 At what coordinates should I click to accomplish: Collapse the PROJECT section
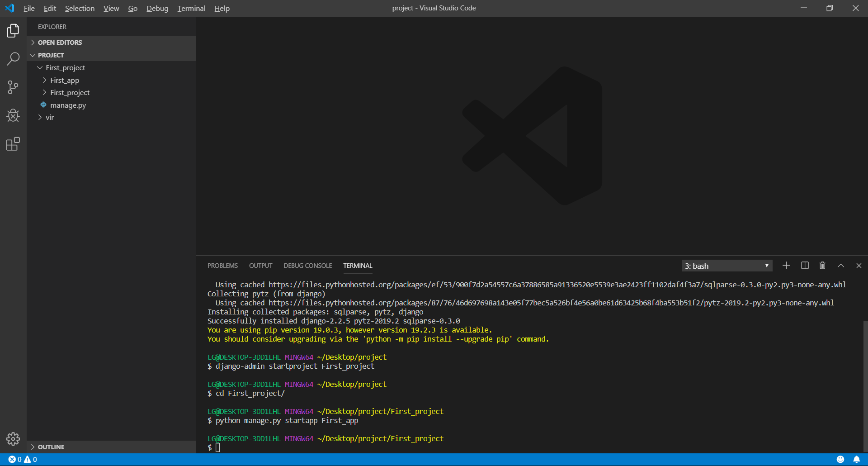click(112, 55)
